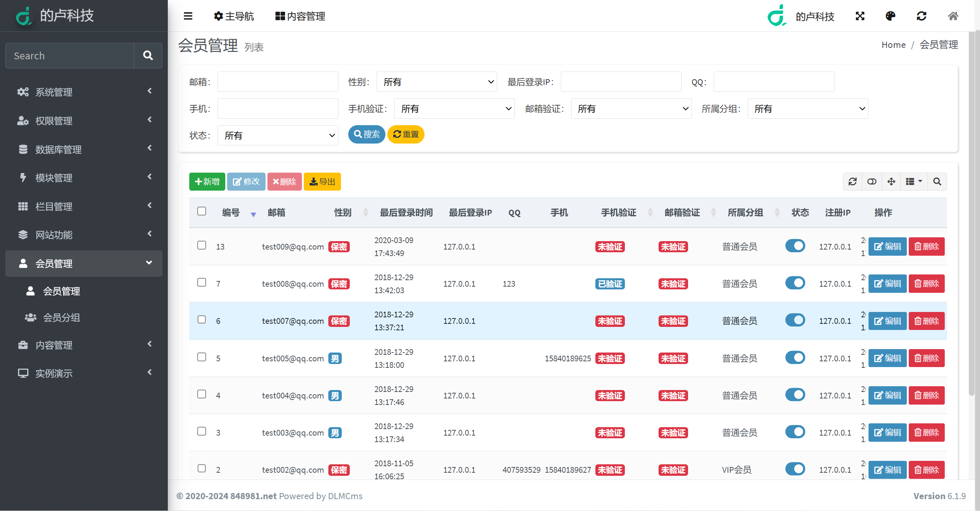Click the sidebar Search input field
Image resolution: width=980 pixels, height=511 pixels.
70,56
